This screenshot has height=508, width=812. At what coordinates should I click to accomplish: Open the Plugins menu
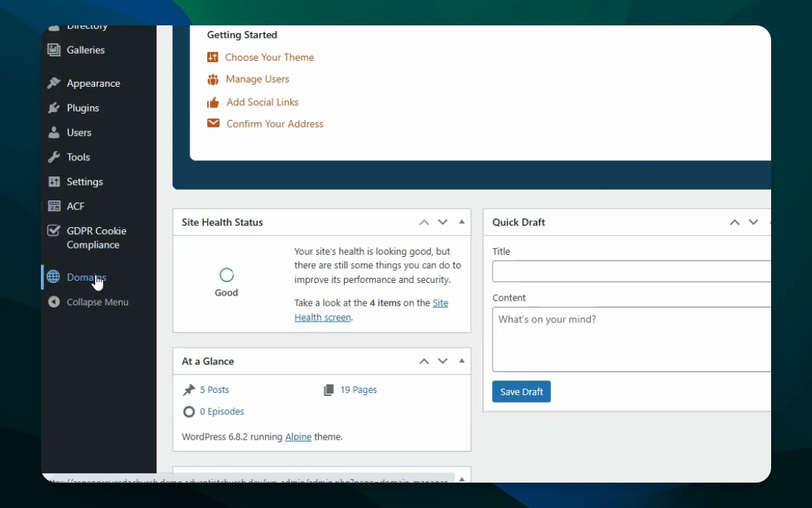(x=83, y=108)
